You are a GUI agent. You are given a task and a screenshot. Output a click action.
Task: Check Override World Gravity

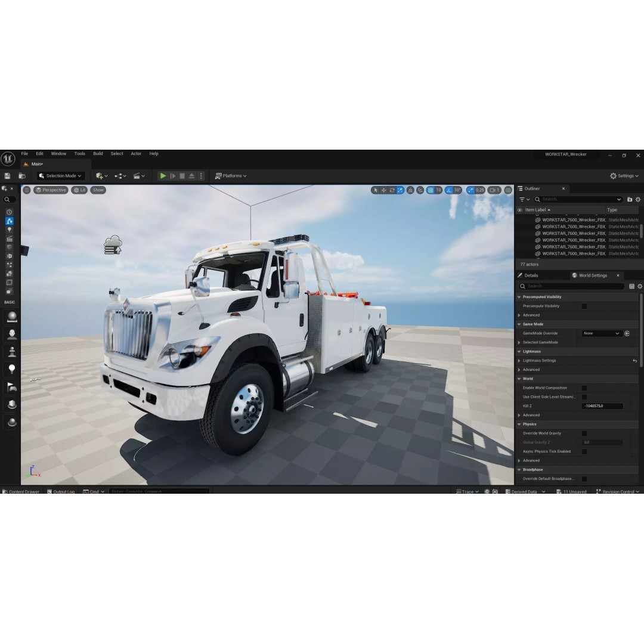(584, 434)
